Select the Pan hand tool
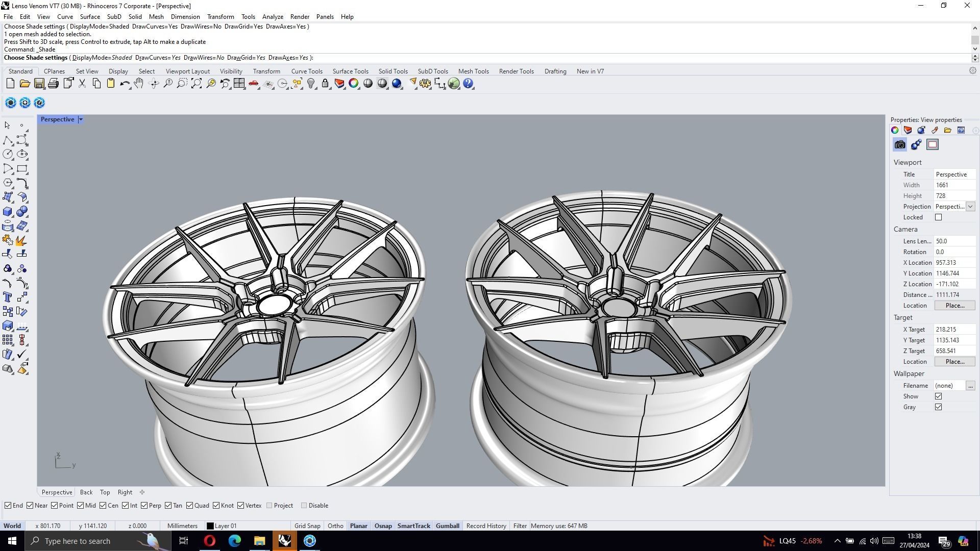Screen dimensions: 980x551 click(139, 84)
